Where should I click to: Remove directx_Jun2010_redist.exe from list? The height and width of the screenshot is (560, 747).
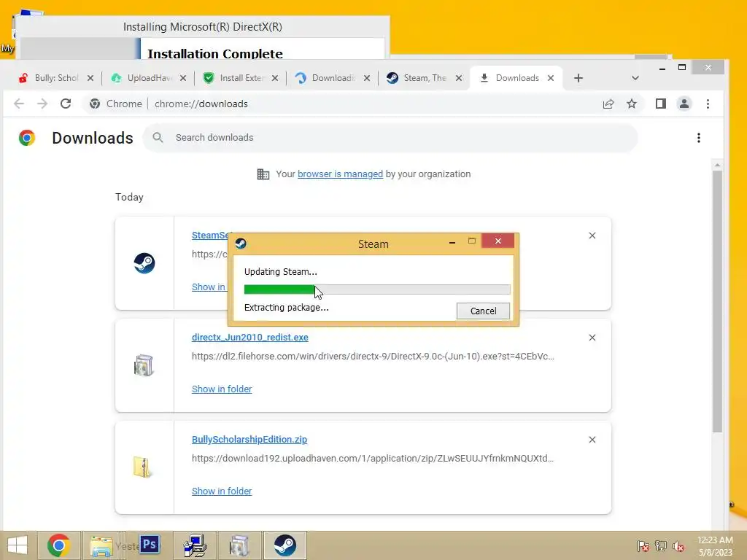[592, 338]
